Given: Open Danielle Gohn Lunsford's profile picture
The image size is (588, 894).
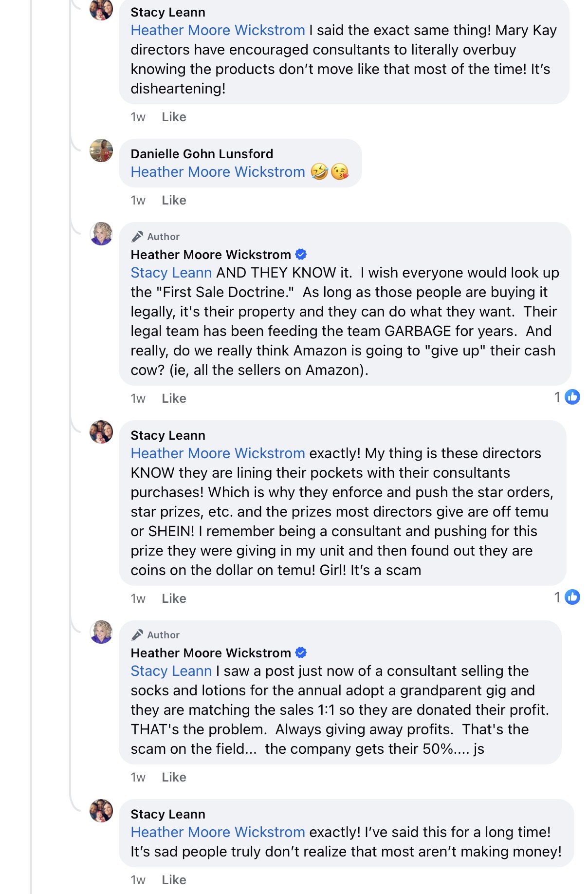Looking at the screenshot, I should tap(101, 150).
